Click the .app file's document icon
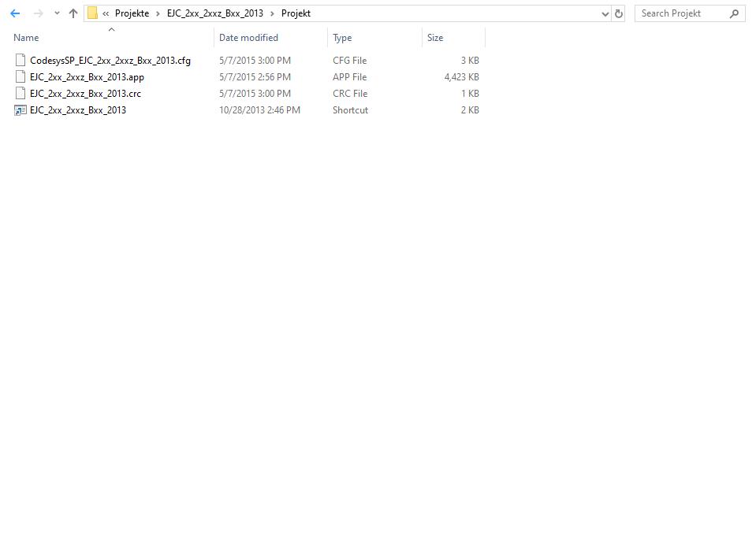The height and width of the screenshot is (534, 756). [x=20, y=76]
